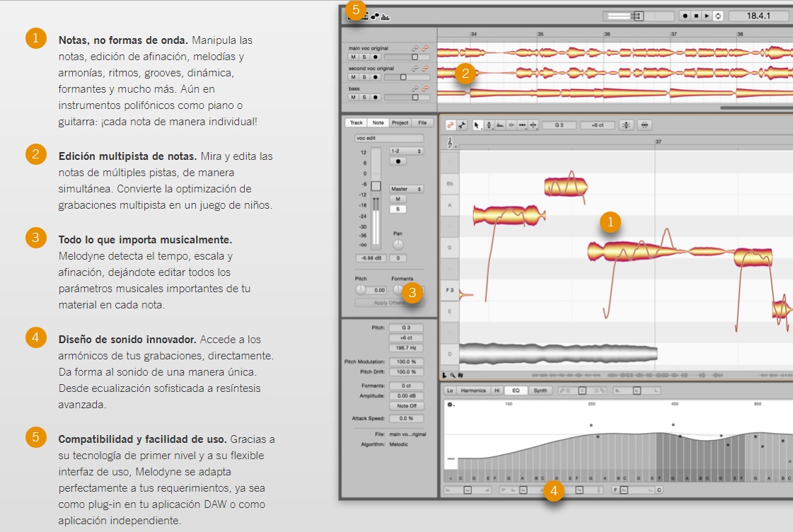Select the EQ tab in sound editor
Image resolution: width=793 pixels, height=532 pixels.
coord(516,391)
